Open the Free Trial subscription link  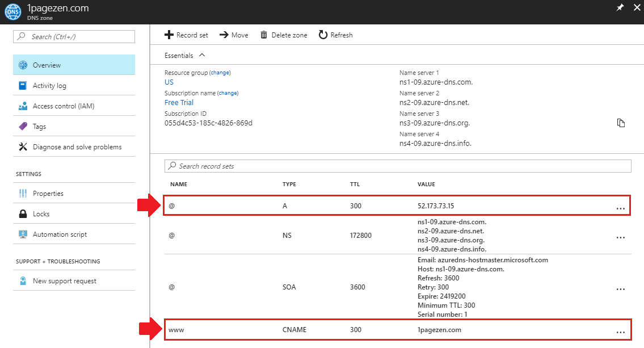tap(179, 103)
